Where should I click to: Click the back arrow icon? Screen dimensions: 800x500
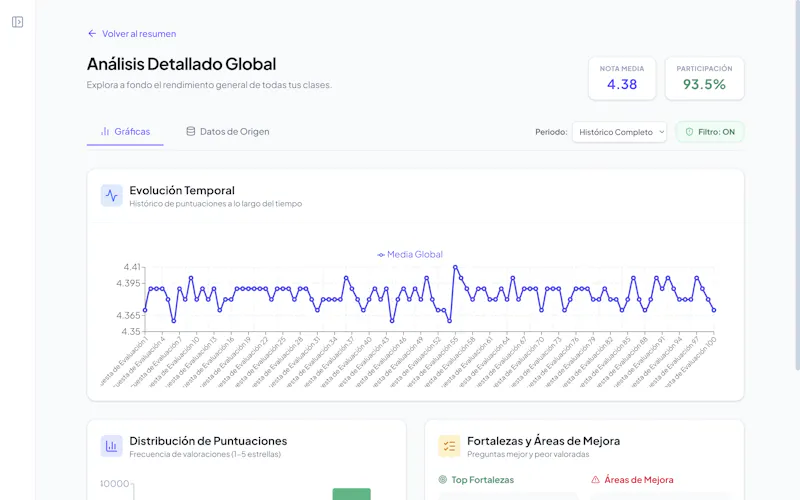tap(92, 34)
